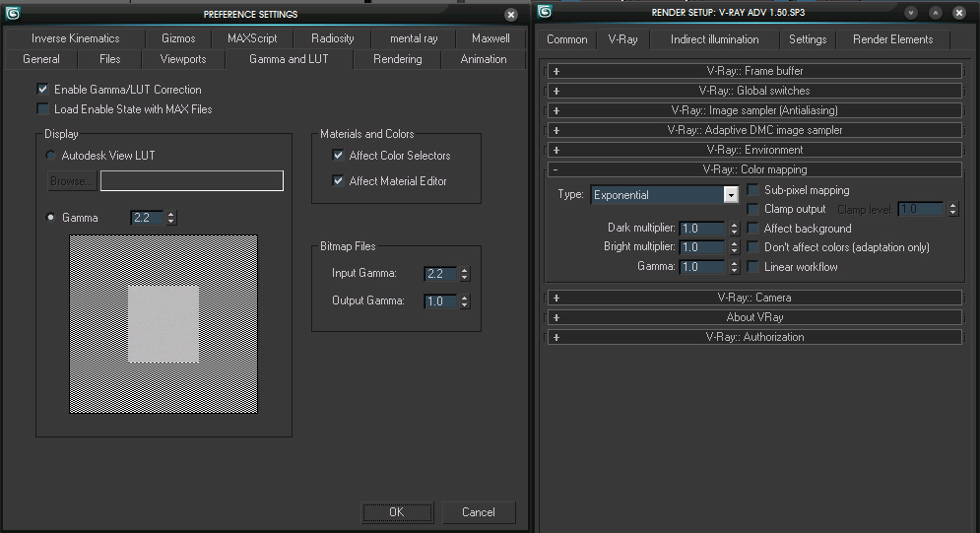
Task: Switch to Inverse Kinematics preferences tab
Action: coord(75,38)
